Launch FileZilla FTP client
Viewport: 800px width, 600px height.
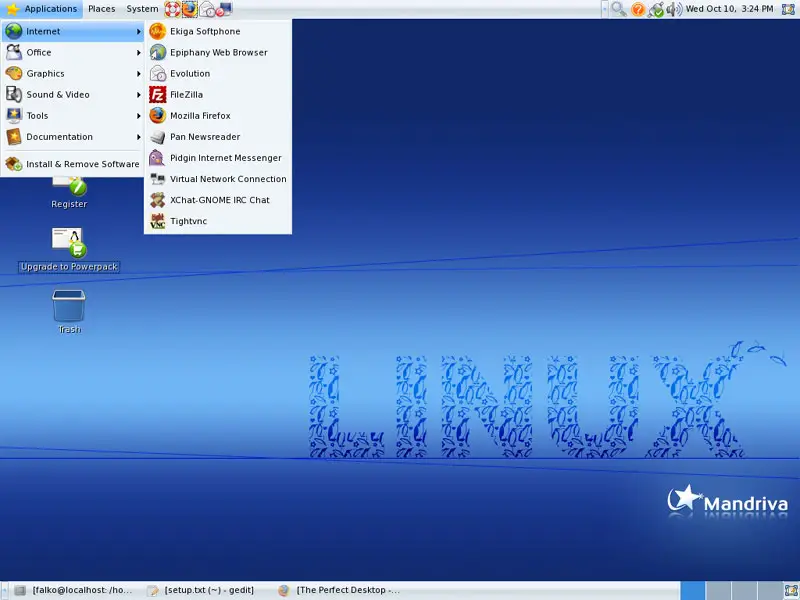pos(218,94)
